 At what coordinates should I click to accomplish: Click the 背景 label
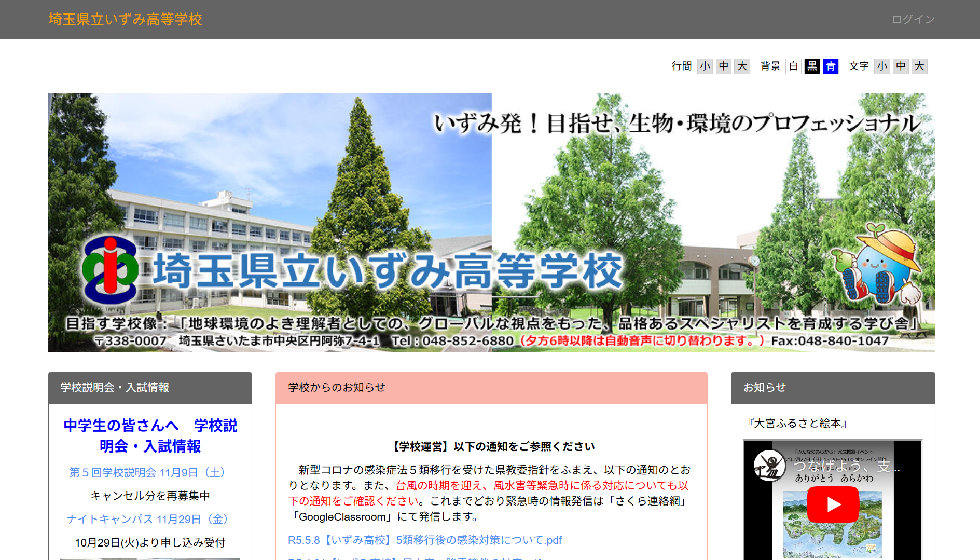770,66
